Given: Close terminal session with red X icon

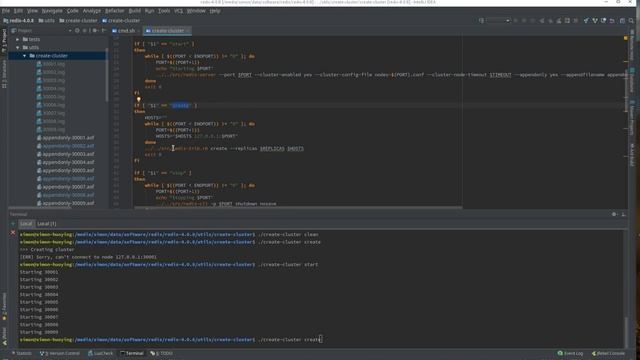Looking at the screenshot, I should pos(13,233).
